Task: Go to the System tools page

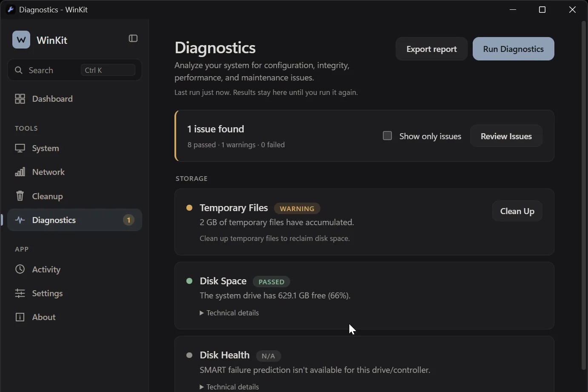Action: [74, 148]
